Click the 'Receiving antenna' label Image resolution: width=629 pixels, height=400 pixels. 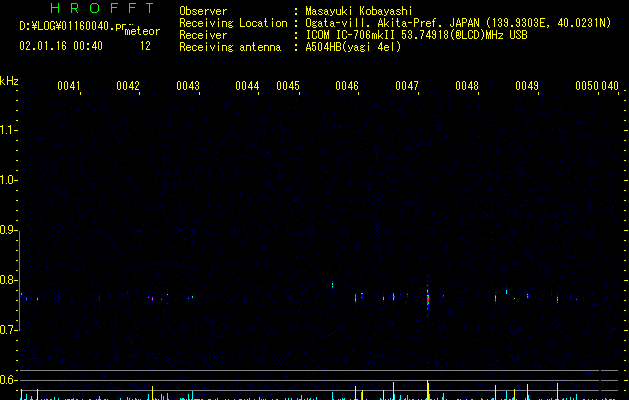tap(230, 47)
